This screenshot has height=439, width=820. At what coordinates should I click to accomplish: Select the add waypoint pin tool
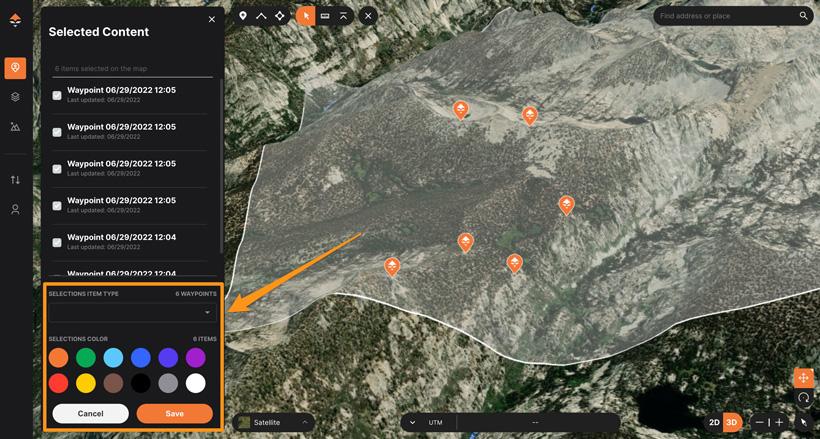pyautogui.click(x=243, y=16)
